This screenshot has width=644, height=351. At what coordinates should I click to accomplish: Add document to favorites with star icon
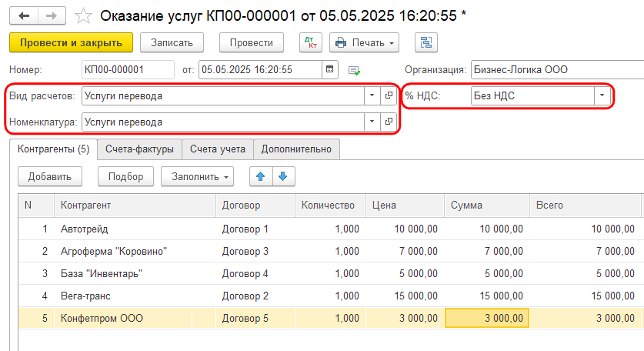point(83,16)
